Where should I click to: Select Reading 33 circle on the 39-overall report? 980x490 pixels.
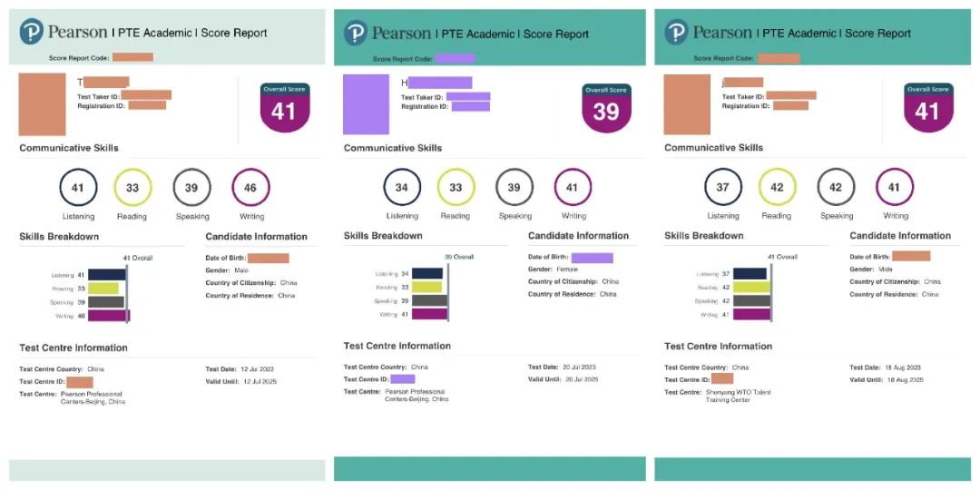coord(456,187)
